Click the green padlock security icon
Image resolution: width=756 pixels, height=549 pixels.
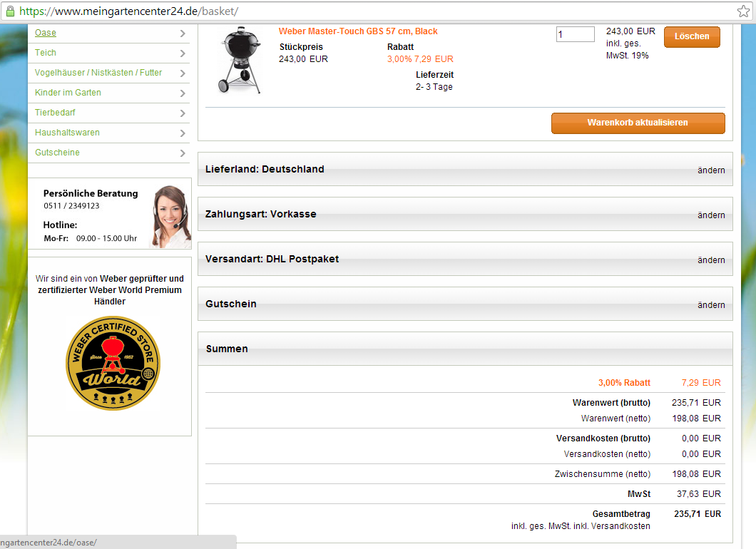(x=10, y=11)
